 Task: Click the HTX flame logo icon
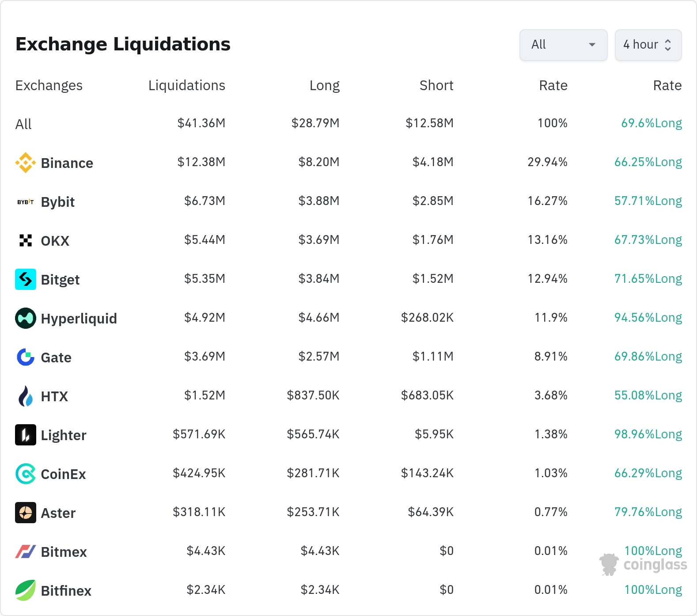point(26,396)
